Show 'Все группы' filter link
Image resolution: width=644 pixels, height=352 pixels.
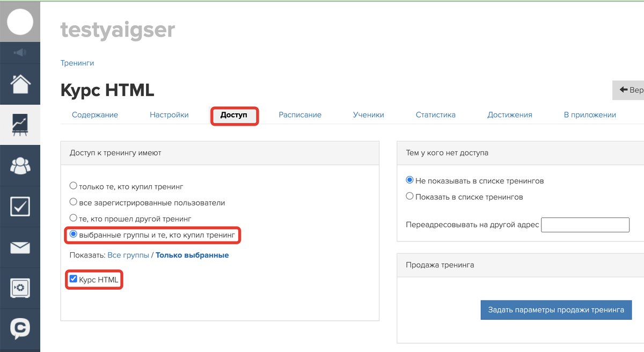128,255
